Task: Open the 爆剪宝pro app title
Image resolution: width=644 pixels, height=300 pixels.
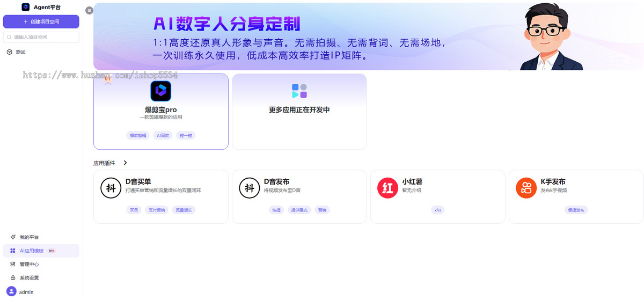Action: coord(160,109)
